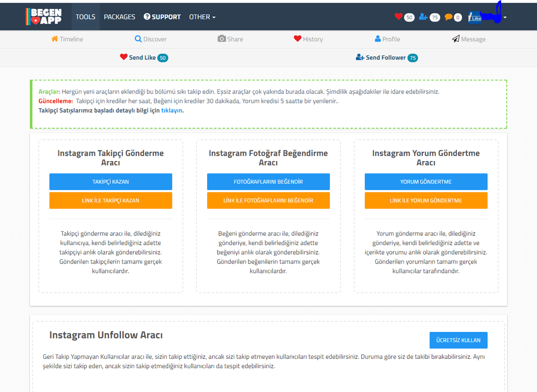Click the user profile avatar thumbnail
Screen dimensions: 537x392
(x=475, y=17)
